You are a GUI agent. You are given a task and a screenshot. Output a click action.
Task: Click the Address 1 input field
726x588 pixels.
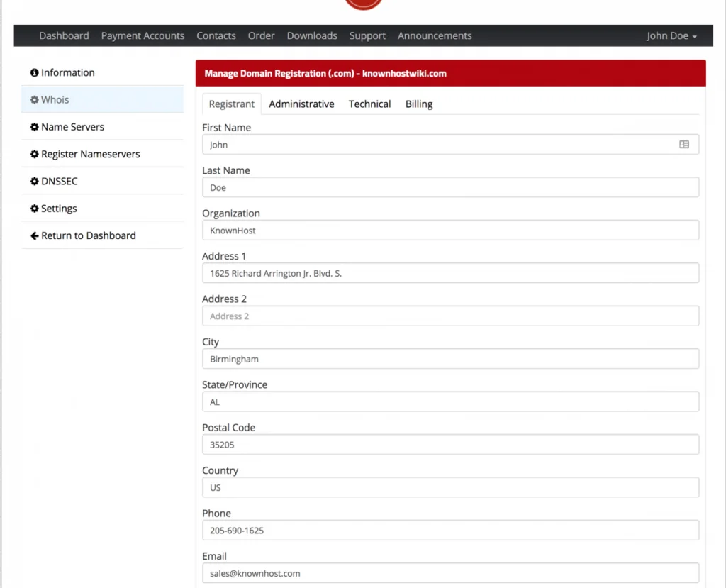tap(450, 273)
